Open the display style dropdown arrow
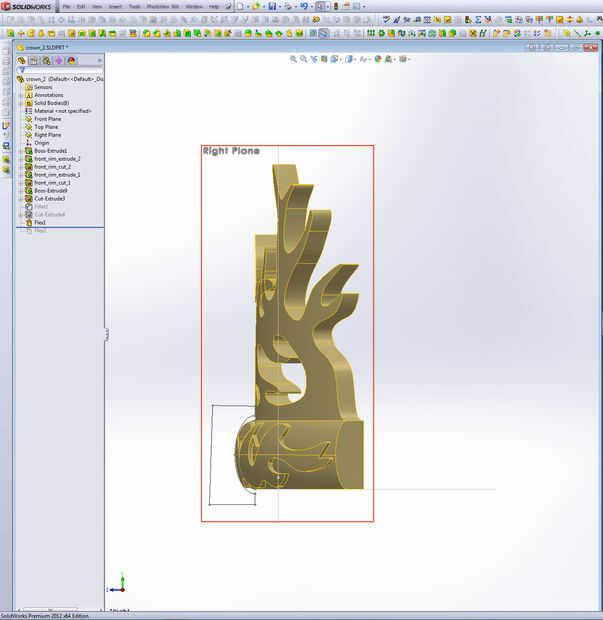The width and height of the screenshot is (603, 620). point(355,59)
